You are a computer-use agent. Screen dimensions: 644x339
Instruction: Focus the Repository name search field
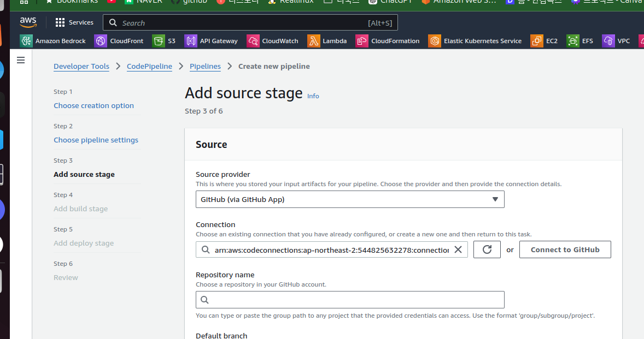[350, 300]
